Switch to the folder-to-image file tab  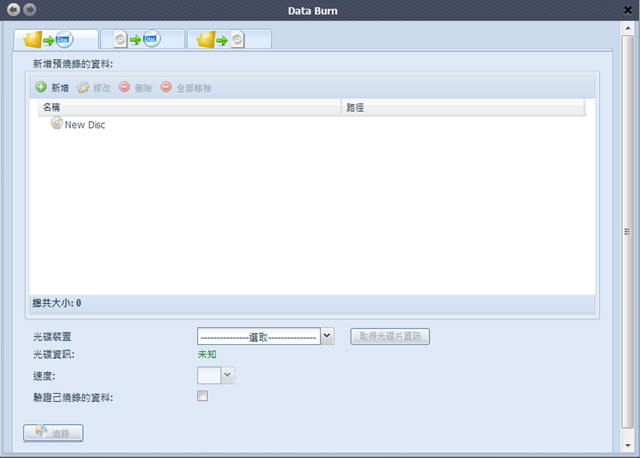pyautogui.click(x=229, y=39)
